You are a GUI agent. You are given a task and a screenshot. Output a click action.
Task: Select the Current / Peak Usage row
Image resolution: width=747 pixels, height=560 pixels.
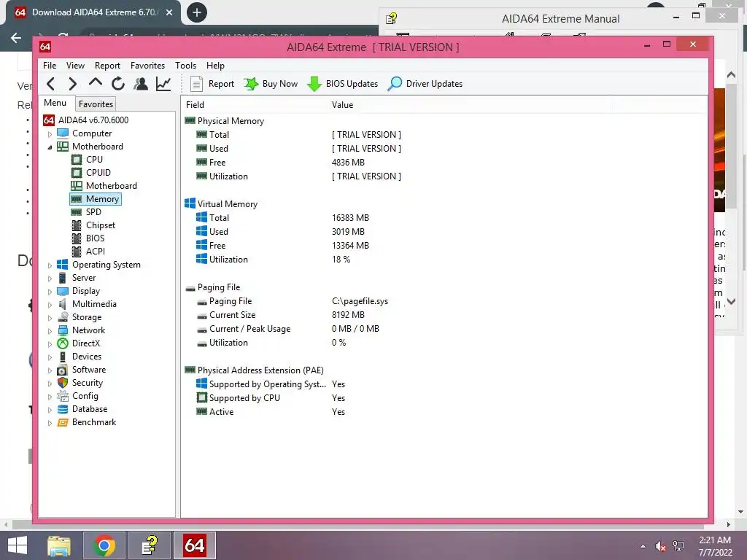coord(444,329)
